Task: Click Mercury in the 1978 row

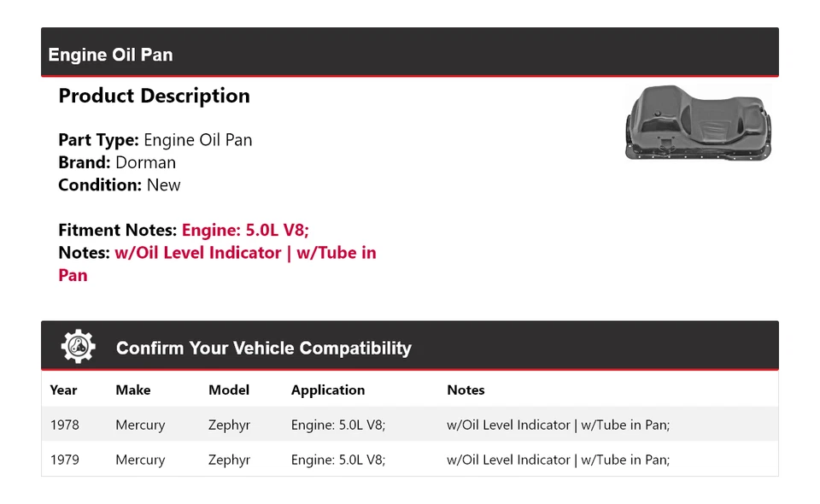Action: [140, 425]
